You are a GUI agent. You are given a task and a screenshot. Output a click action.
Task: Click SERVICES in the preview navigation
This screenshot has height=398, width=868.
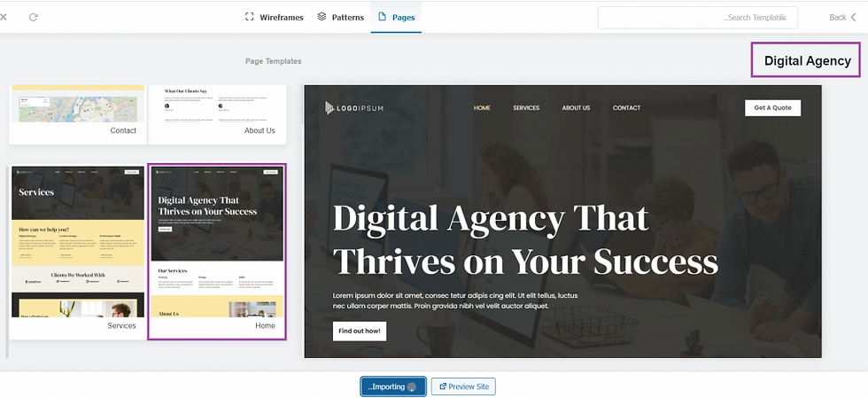(526, 107)
